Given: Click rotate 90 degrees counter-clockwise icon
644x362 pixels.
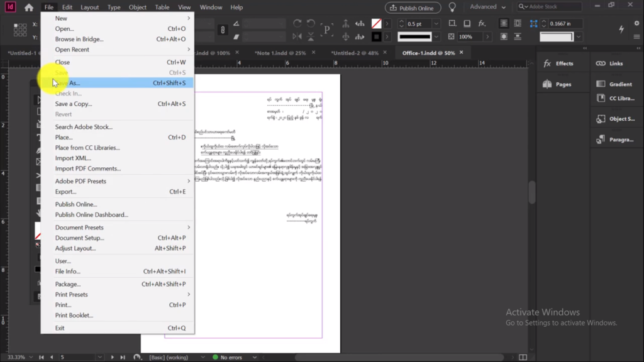Looking at the screenshot, I should pyautogui.click(x=311, y=23).
